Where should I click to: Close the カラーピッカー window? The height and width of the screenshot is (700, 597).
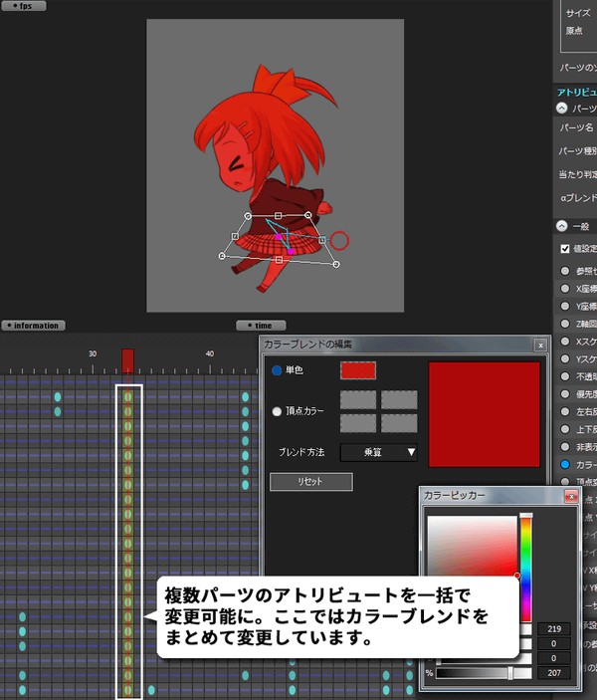pyautogui.click(x=570, y=495)
